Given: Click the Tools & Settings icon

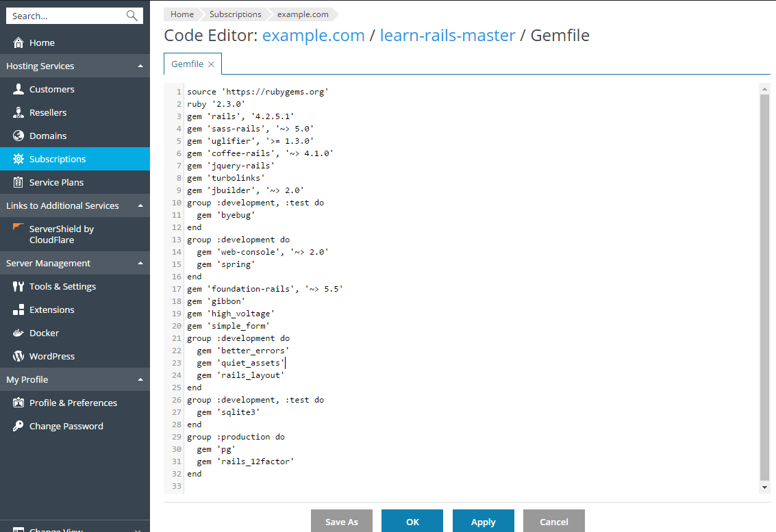Looking at the screenshot, I should [18, 286].
